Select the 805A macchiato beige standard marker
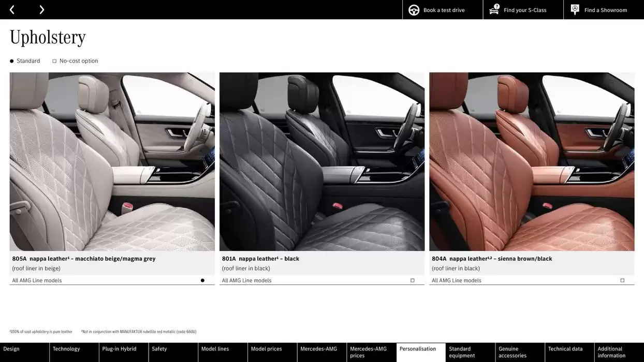Viewport: 644px width, 362px height. pos(201,279)
